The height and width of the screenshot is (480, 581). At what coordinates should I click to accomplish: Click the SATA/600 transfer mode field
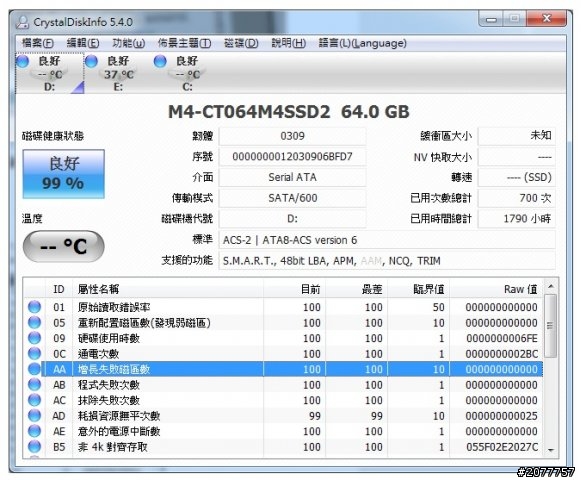point(292,198)
